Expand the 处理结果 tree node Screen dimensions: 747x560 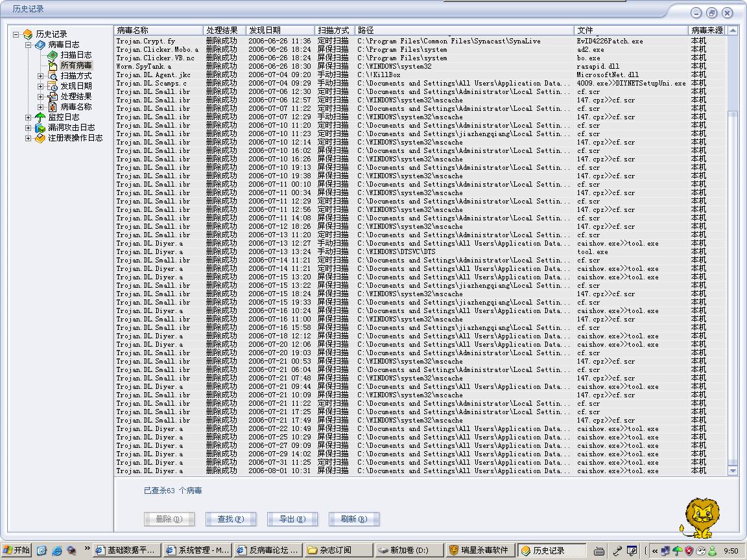tap(40, 97)
